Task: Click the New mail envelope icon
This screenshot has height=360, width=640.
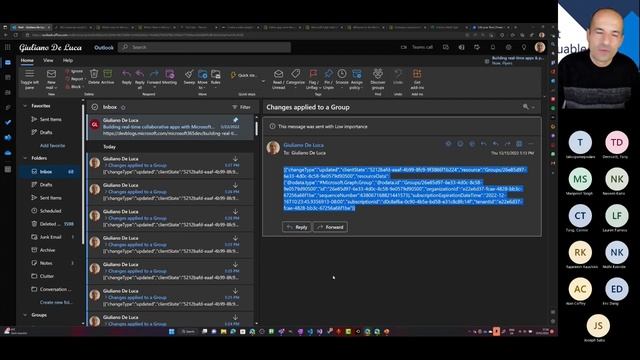Action: point(51,74)
